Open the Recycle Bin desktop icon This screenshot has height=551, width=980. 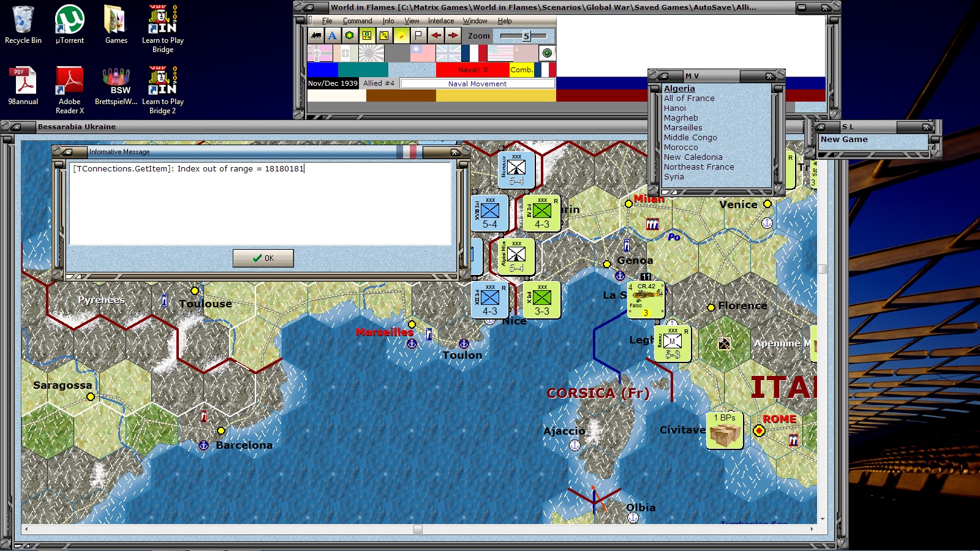(x=23, y=25)
